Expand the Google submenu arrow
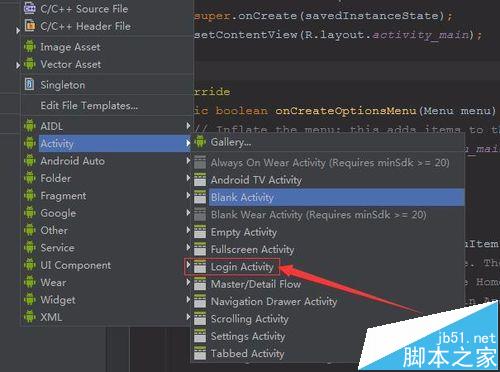Viewport: 500px width, 372px height. (188, 212)
